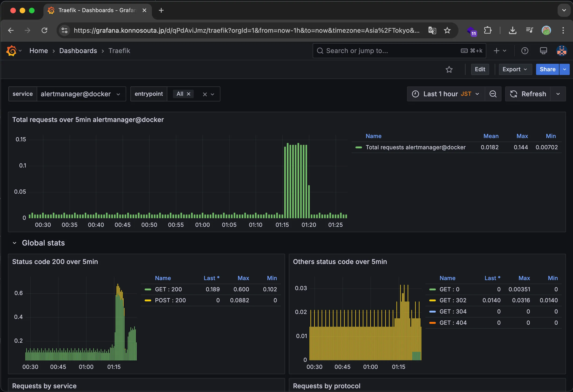The height and width of the screenshot is (392, 573).
Task: Open the Last 1 hour time picker
Action: pos(446,94)
